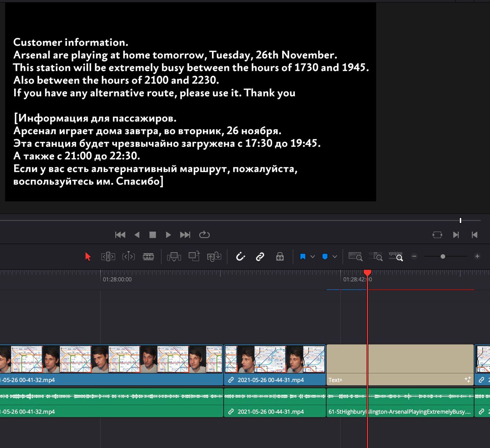Add a blue marker

(x=325, y=257)
